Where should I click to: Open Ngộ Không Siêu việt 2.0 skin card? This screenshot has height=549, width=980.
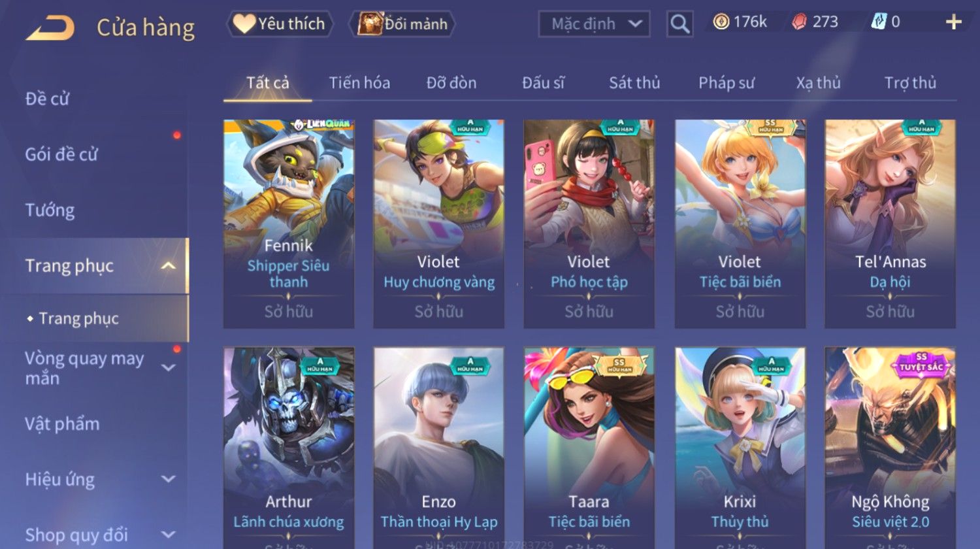890,448
